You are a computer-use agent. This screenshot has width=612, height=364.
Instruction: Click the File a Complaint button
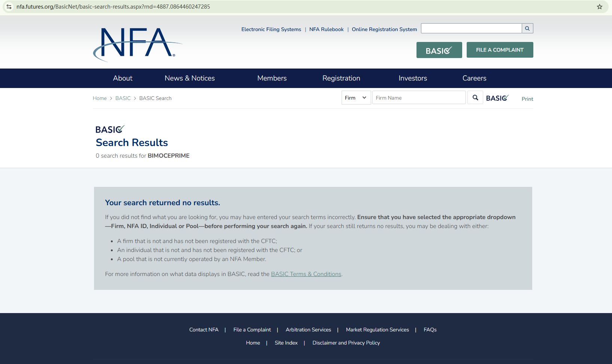[500, 50]
